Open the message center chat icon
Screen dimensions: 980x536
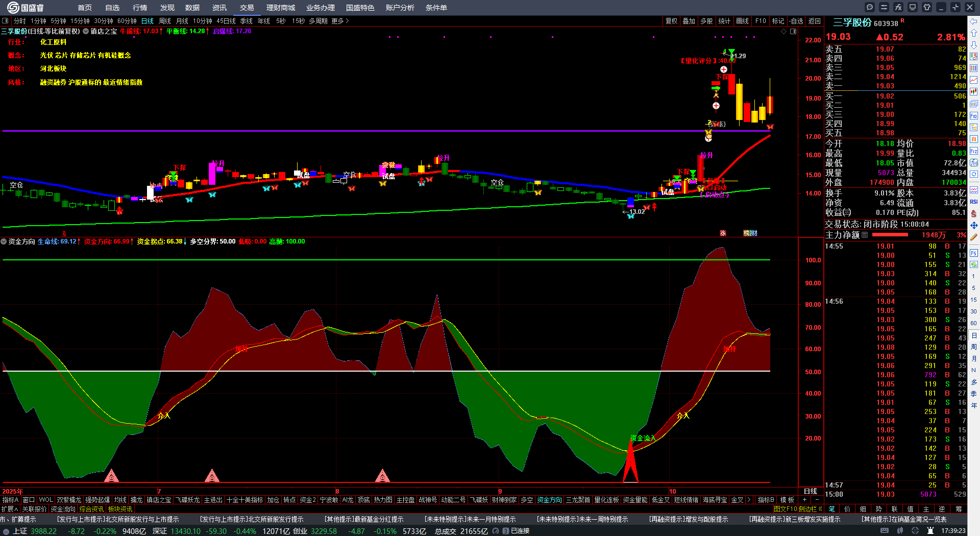click(x=870, y=7)
